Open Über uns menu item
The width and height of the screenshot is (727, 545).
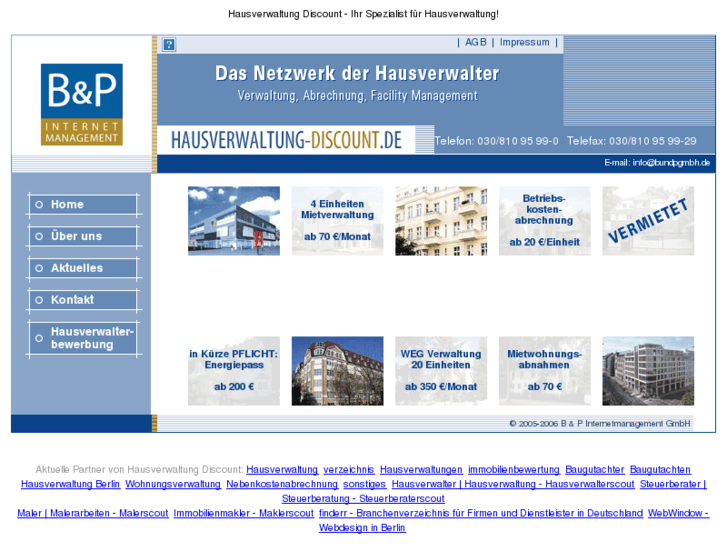point(83,236)
